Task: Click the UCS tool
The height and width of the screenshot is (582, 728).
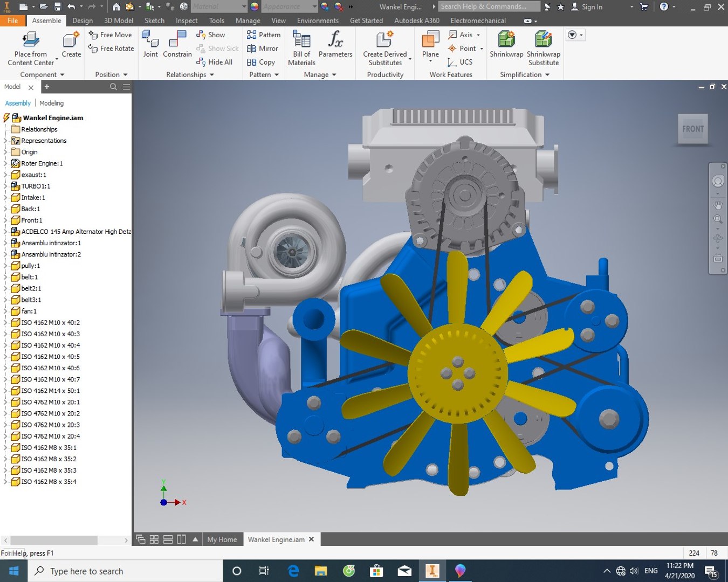Action: tap(460, 62)
